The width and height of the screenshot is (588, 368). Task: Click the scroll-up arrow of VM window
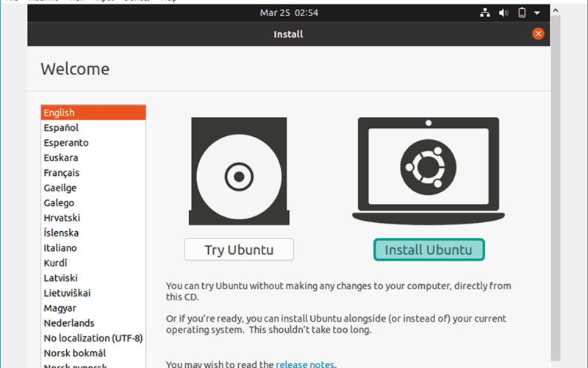[x=556, y=10]
